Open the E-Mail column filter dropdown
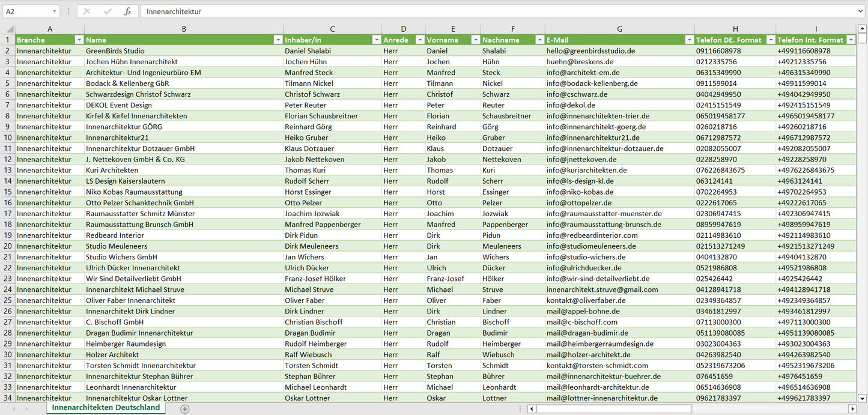The width and height of the screenshot is (868, 415). pyautogui.click(x=688, y=40)
